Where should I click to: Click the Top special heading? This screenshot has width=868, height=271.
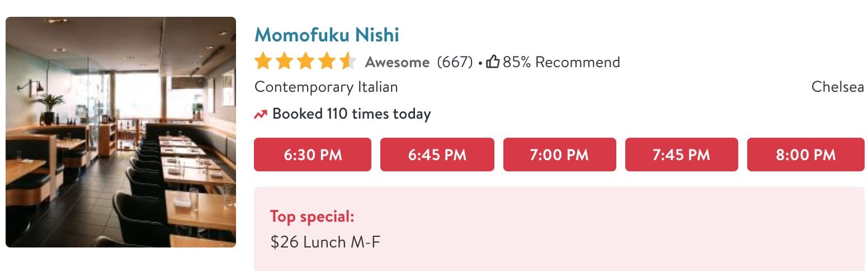[x=312, y=217]
